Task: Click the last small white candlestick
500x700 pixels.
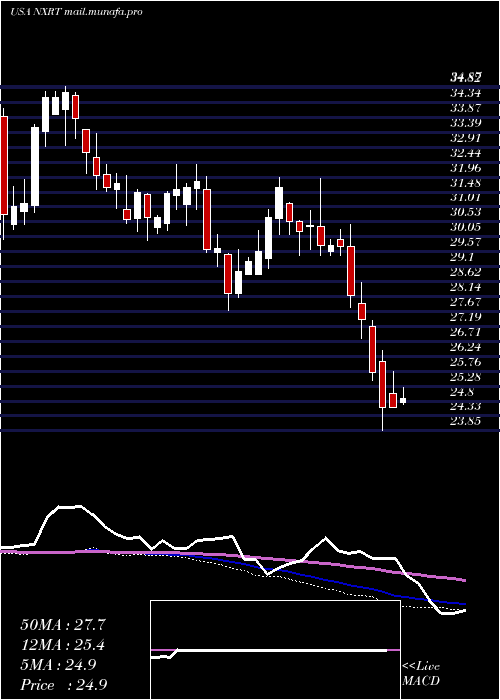Action: (x=403, y=400)
